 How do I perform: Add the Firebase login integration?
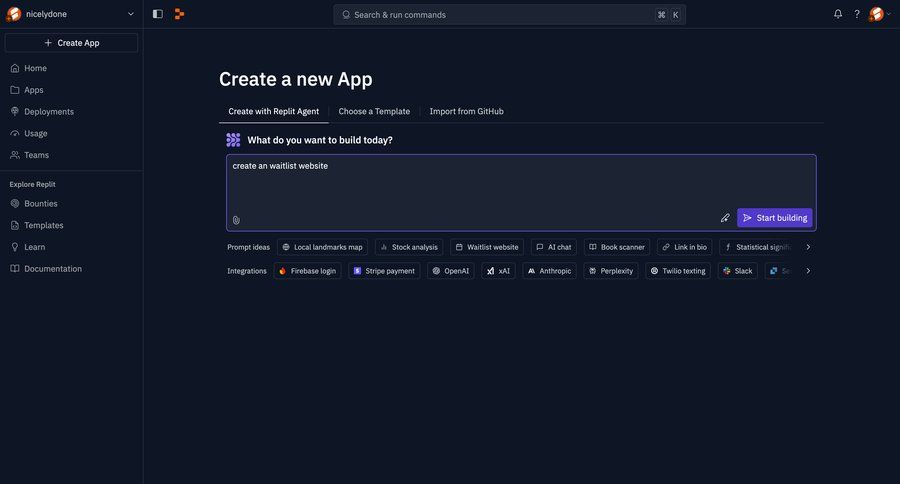pyautogui.click(x=308, y=271)
